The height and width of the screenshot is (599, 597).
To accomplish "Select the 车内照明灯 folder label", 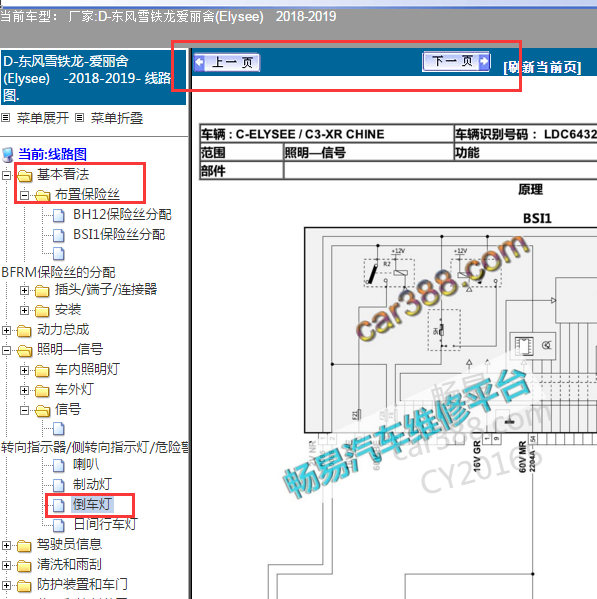I will [87, 369].
